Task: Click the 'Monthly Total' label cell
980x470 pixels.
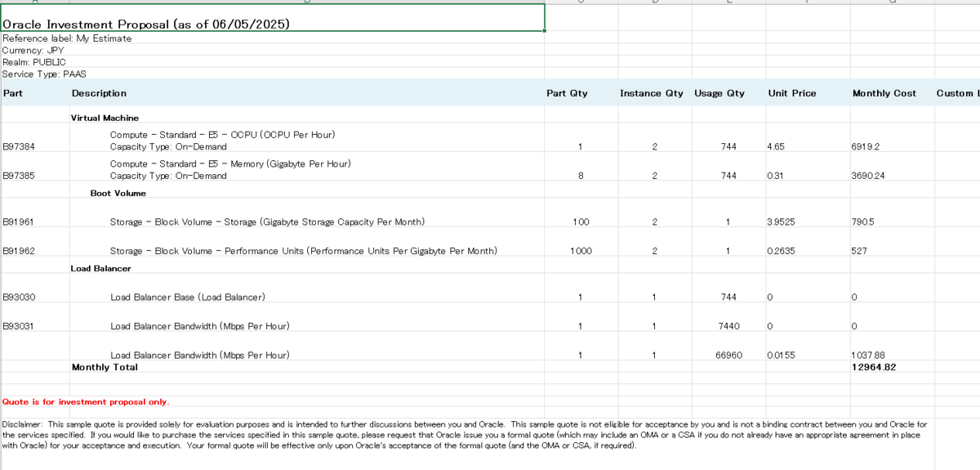Action: [x=105, y=367]
